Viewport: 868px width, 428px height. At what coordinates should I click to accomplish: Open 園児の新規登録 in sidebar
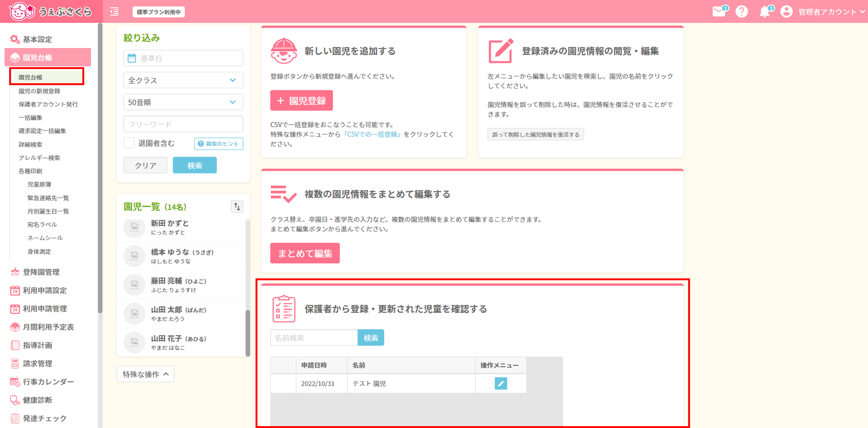(x=39, y=91)
